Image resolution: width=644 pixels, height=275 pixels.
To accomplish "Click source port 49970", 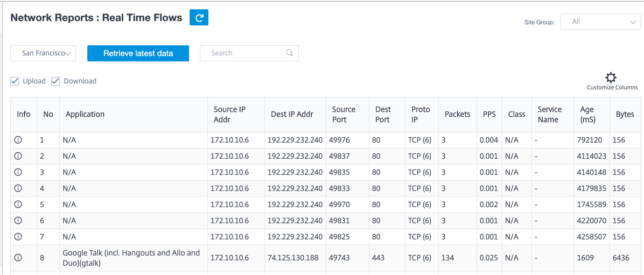I will 340,204.
